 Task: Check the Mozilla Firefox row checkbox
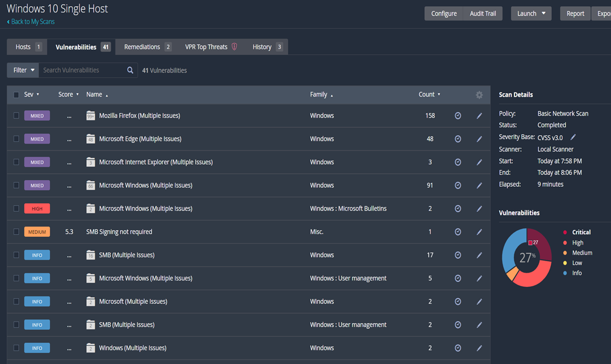click(16, 115)
